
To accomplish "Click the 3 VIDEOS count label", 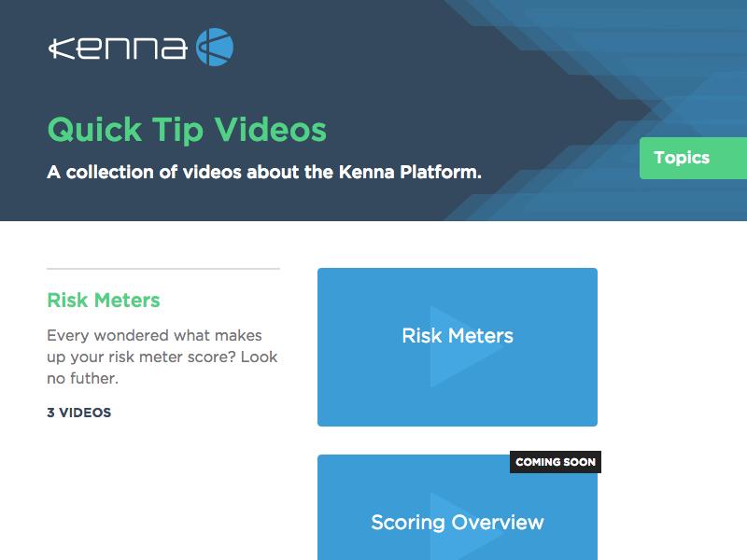I will tap(78, 412).
